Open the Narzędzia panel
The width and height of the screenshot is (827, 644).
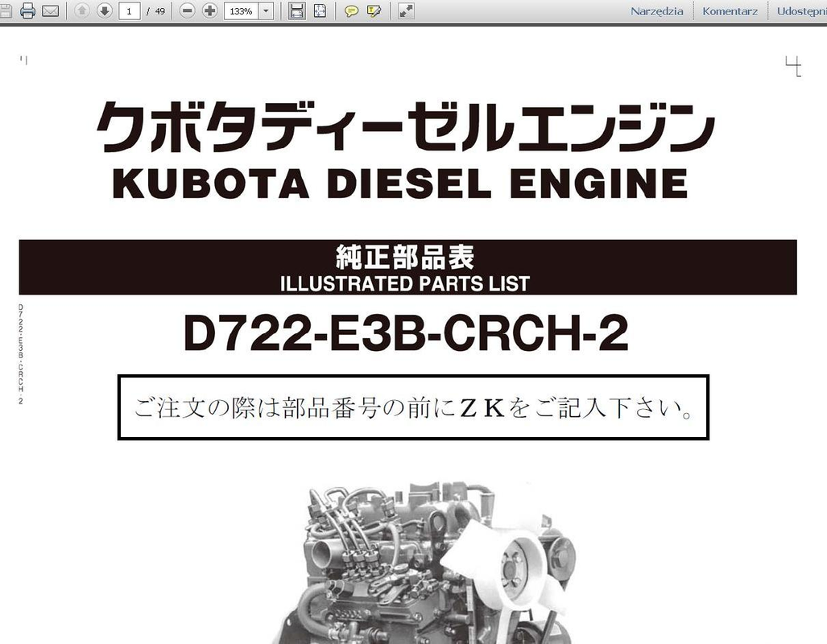coord(656,11)
